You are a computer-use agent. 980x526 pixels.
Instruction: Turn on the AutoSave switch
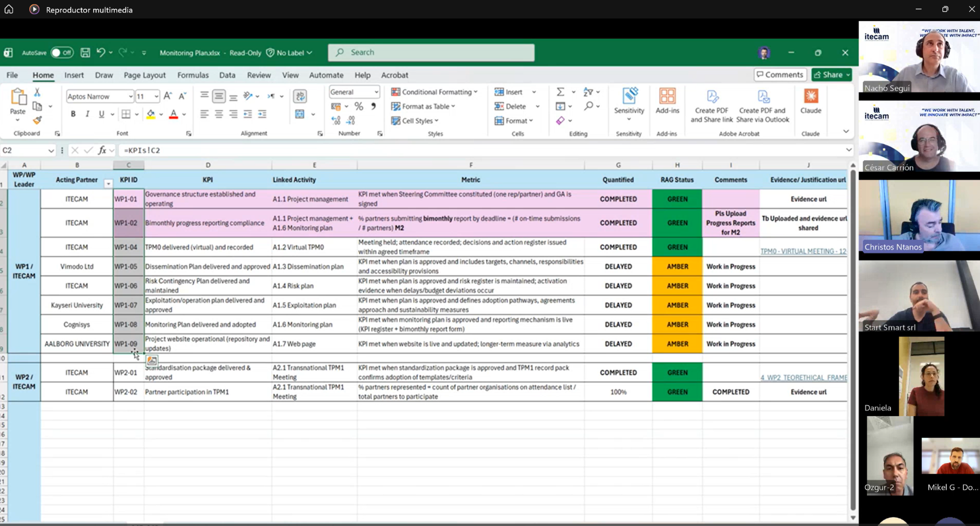point(62,53)
